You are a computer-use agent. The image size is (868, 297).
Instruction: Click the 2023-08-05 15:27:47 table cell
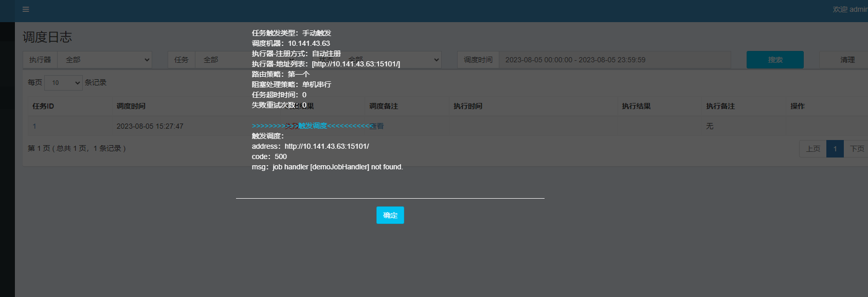(x=150, y=126)
